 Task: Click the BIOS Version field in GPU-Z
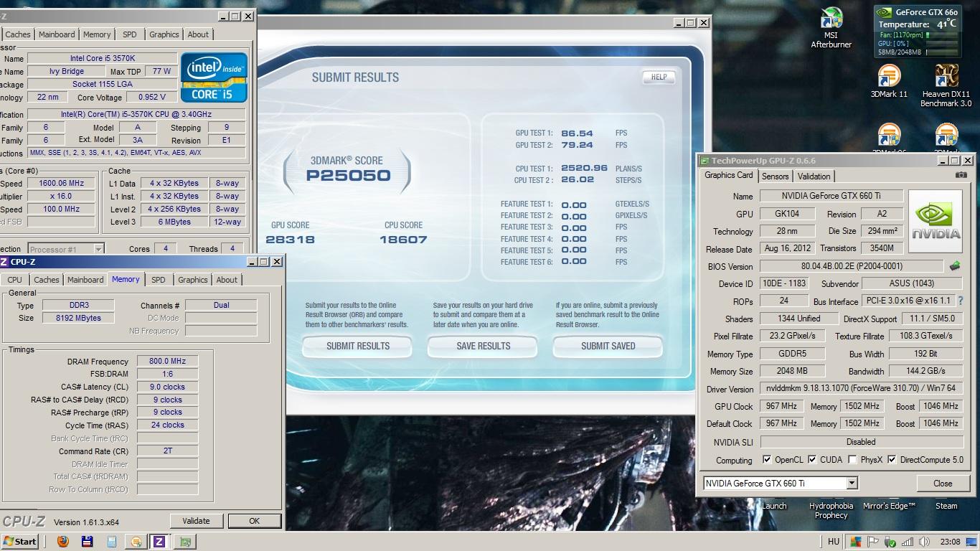click(852, 266)
